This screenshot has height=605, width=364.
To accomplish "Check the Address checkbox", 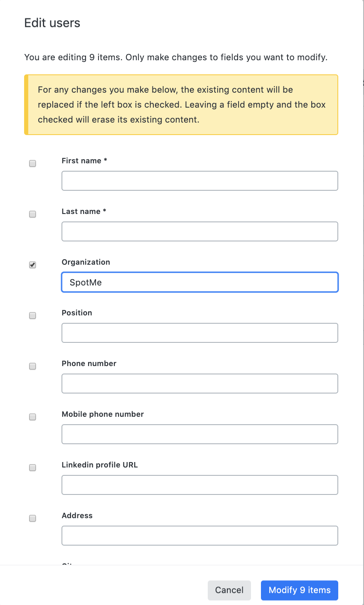I will coord(32,519).
